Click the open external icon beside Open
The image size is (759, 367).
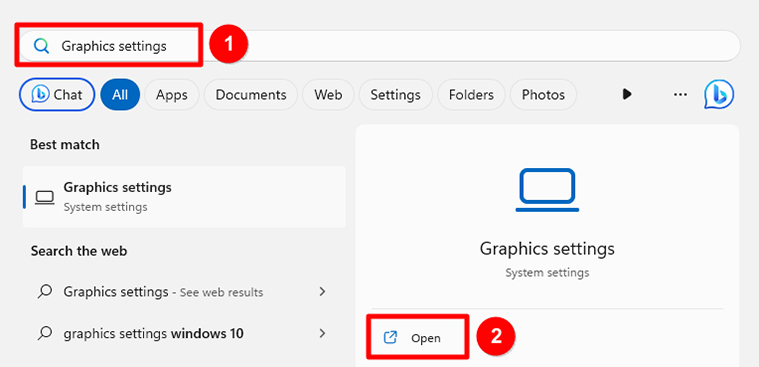tap(390, 337)
